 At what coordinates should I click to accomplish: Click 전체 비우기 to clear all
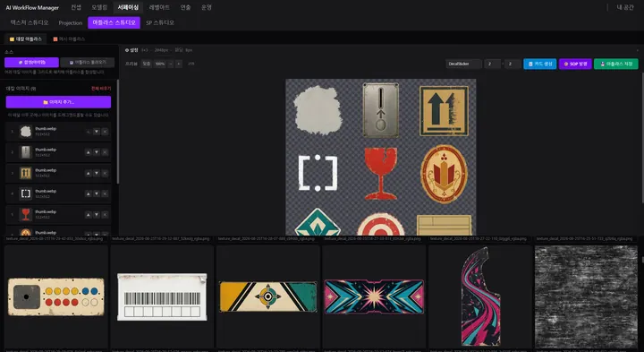(x=101, y=89)
